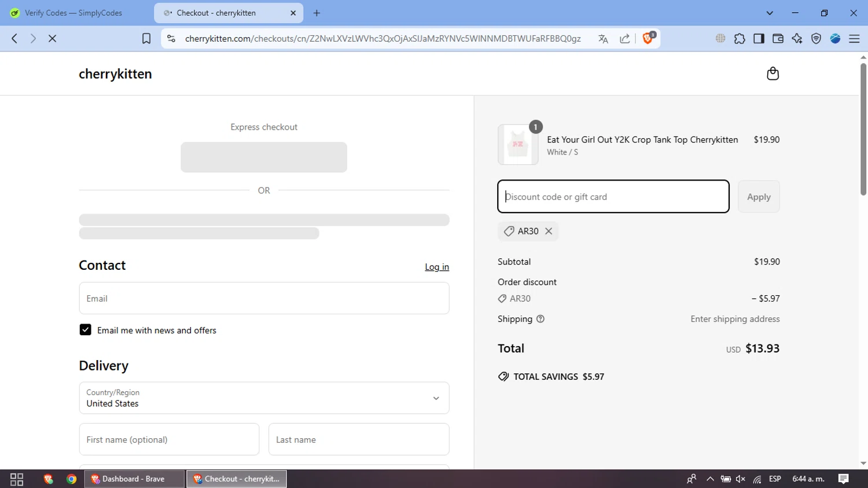Go back to previous page
Viewport: 868px width, 488px height.
[14, 39]
